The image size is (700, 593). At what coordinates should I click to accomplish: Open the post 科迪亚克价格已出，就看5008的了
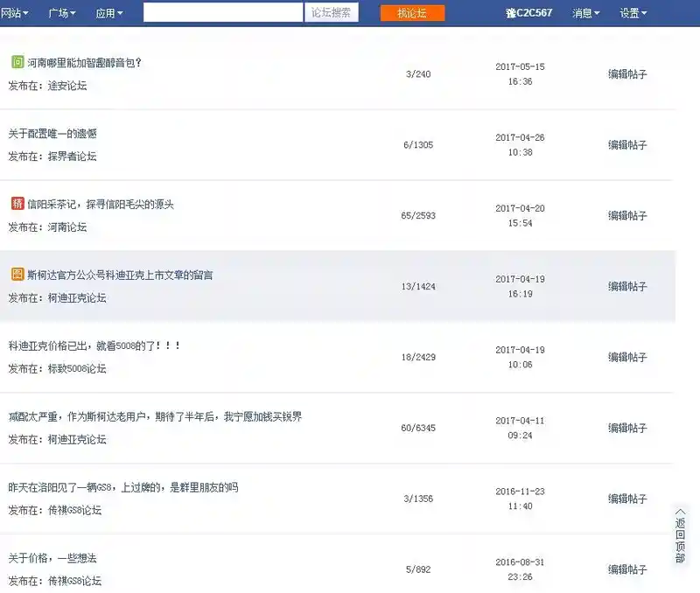[94, 346]
